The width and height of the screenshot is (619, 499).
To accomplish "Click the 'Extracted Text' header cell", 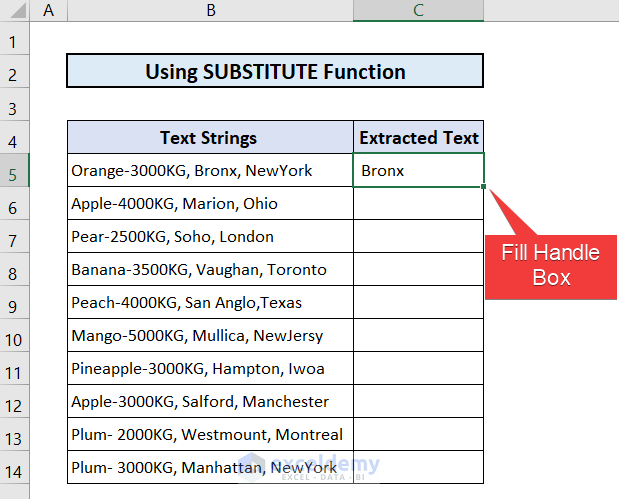I will click(x=418, y=138).
